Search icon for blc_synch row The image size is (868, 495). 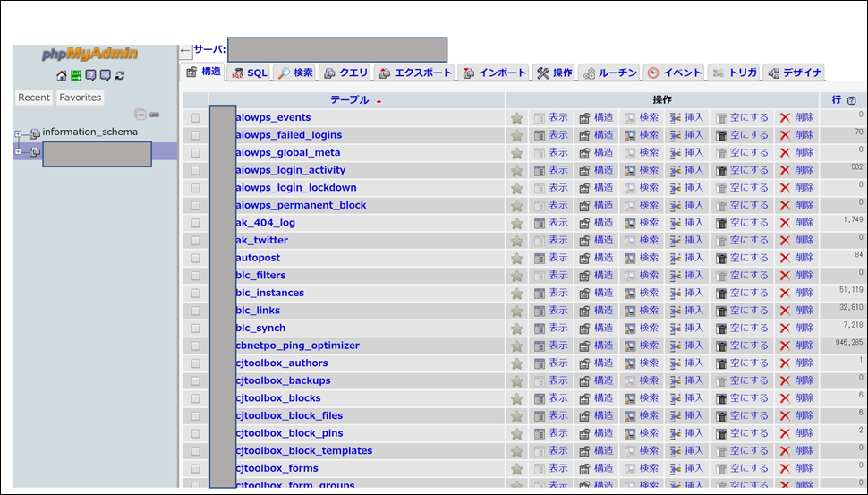coord(630,329)
